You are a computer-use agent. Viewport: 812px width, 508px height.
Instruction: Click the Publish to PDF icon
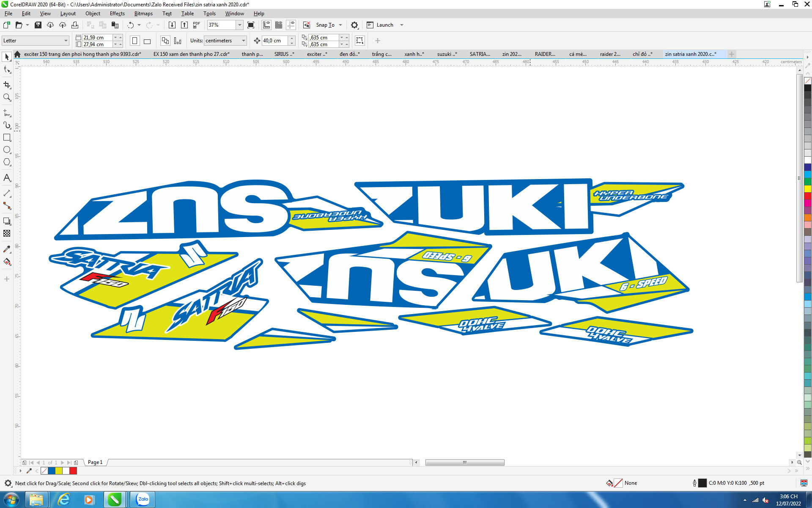point(197,25)
